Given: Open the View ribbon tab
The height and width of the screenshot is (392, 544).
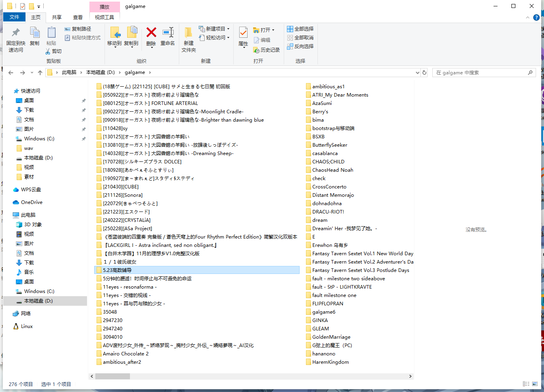Looking at the screenshot, I should tap(78, 17).
